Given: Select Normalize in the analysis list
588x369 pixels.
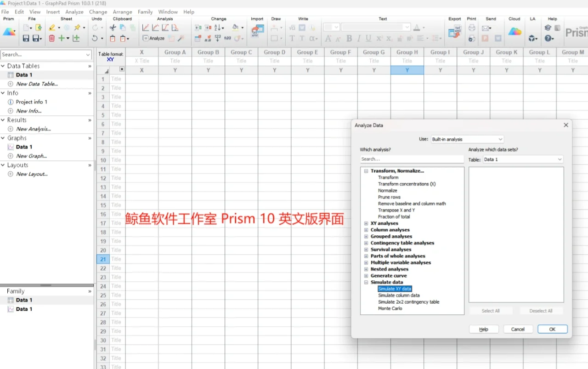Looking at the screenshot, I should pyautogui.click(x=388, y=191).
